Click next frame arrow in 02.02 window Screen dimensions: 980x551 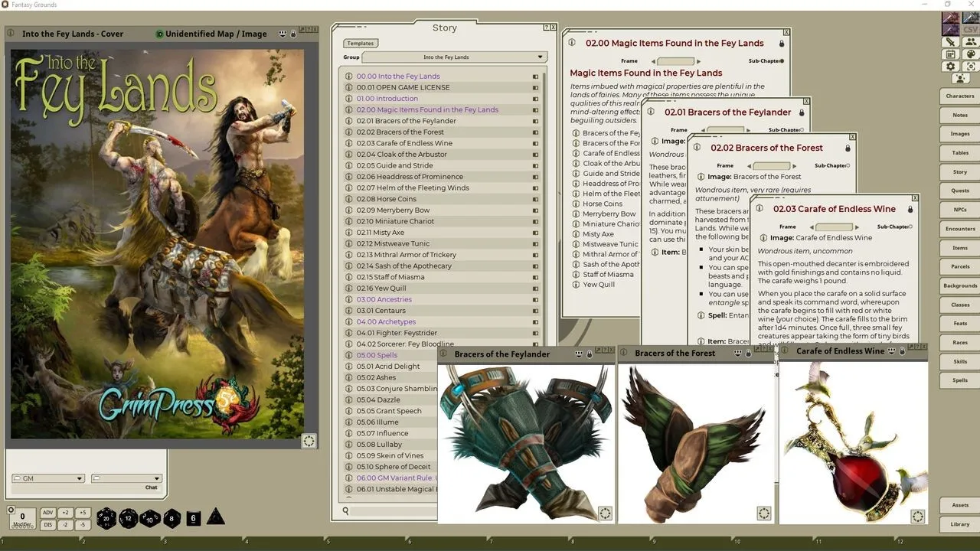pyautogui.click(x=794, y=166)
